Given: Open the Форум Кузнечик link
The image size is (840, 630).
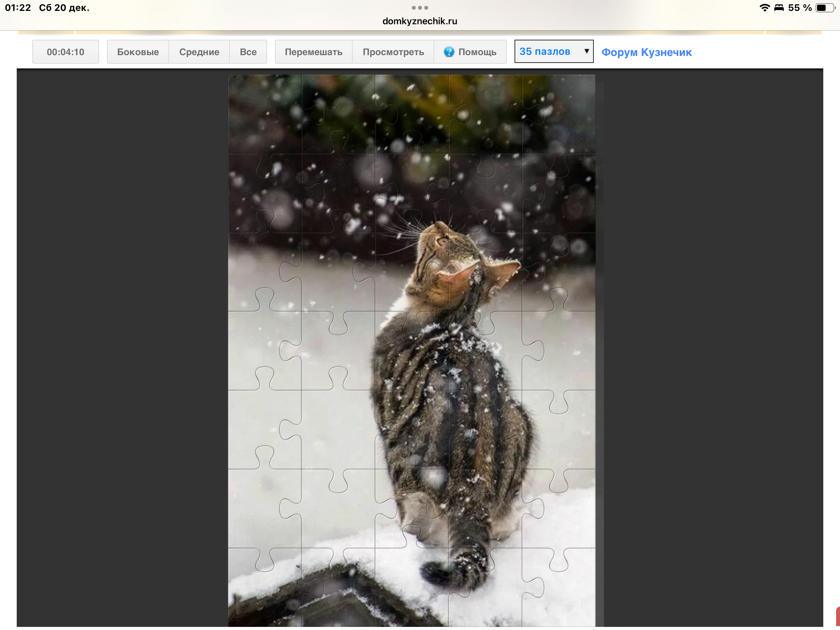Looking at the screenshot, I should coord(646,52).
